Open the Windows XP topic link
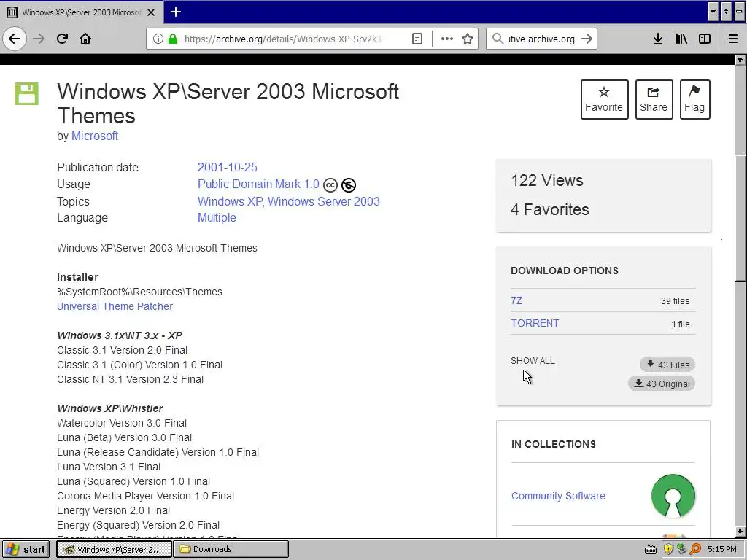The height and width of the screenshot is (560, 747). click(230, 201)
